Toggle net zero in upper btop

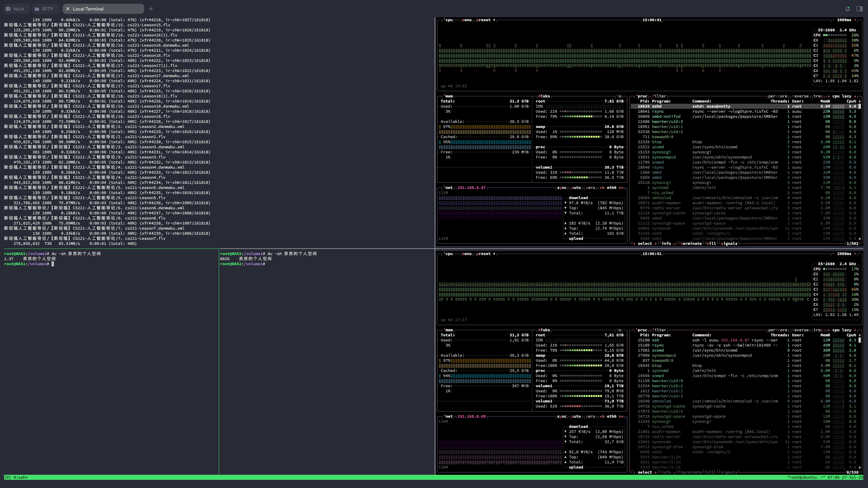click(x=590, y=188)
